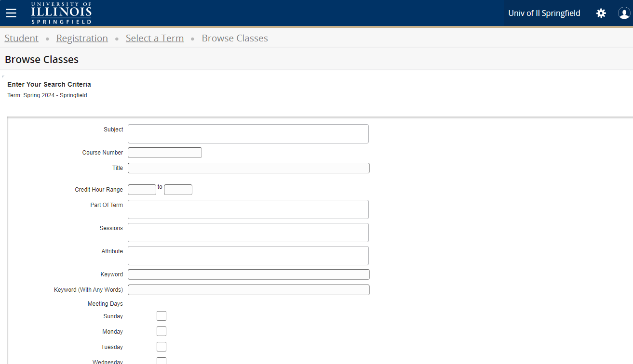Open Select a Term breadcrumb link
Viewport: 633px width, 364px height.
click(154, 38)
